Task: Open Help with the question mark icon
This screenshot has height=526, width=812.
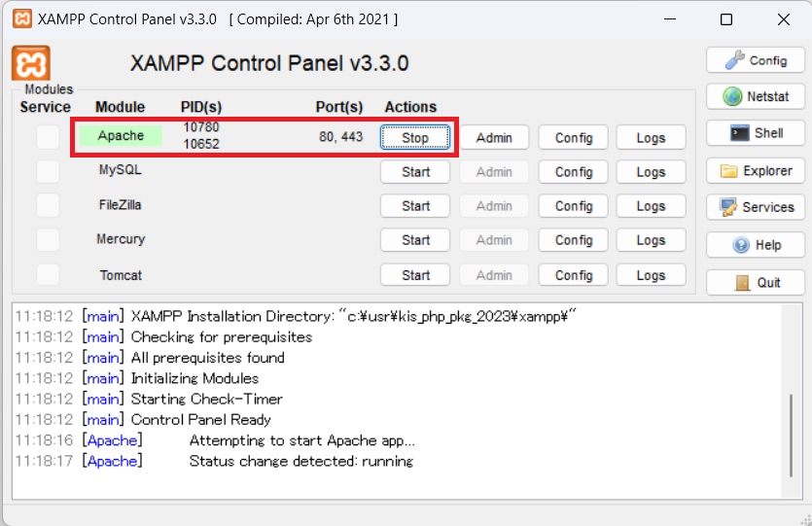Action: click(x=756, y=245)
